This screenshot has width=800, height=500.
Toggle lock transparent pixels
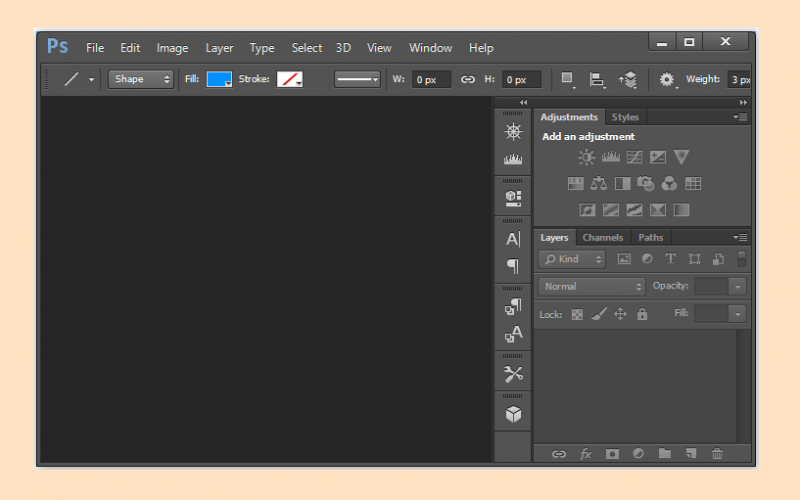pyautogui.click(x=577, y=315)
